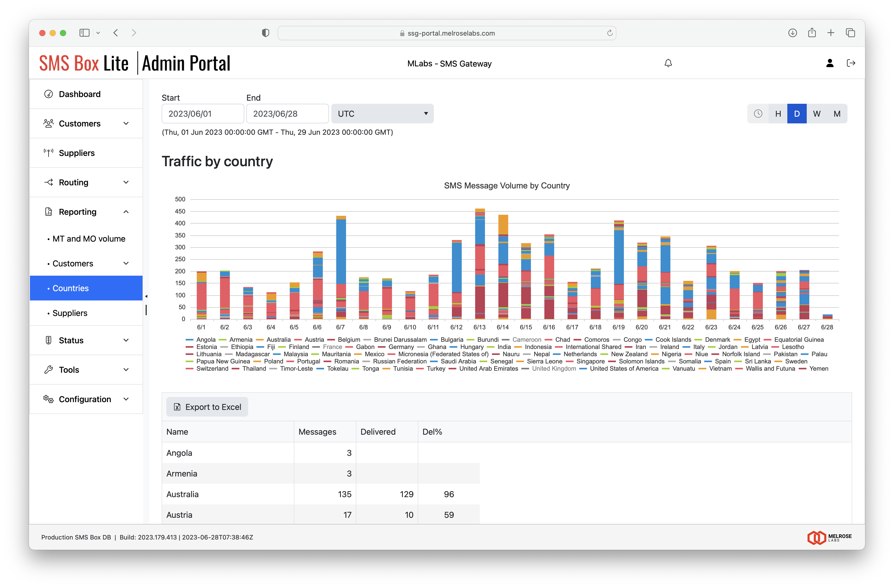894x588 pixels.
Task: Open the Safari sidebar dropdown chevron
Action: point(98,33)
